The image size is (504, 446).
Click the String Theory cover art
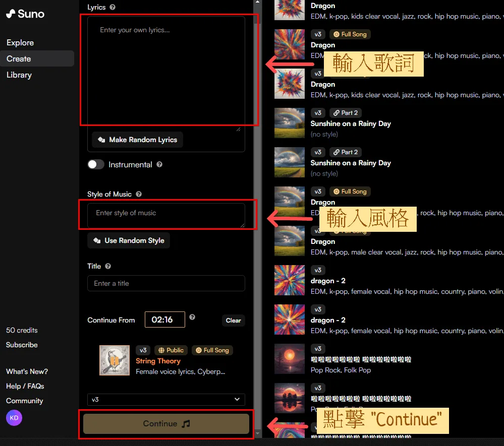pos(115,360)
